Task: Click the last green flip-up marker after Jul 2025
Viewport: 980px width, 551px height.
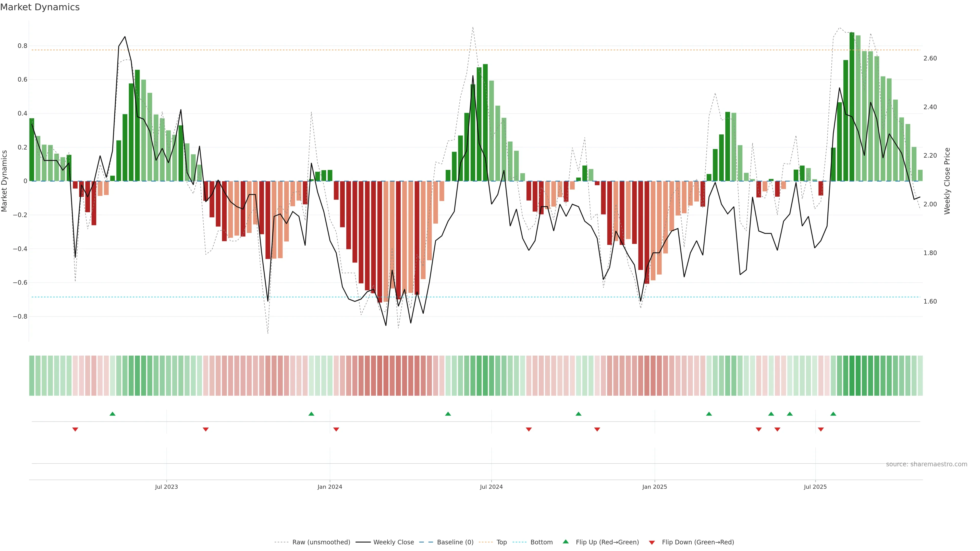Action: click(x=833, y=414)
